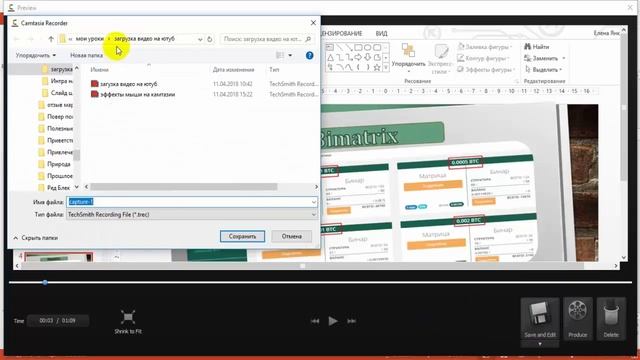This screenshot has height=360, width=640.
Task: Click the Save and Edit button in Preview
Action: point(540,318)
